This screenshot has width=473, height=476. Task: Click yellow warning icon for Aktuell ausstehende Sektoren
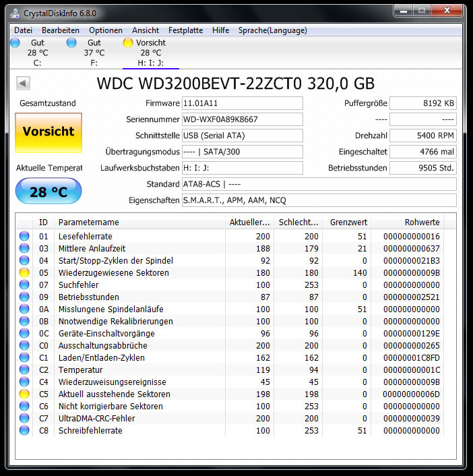[x=24, y=394]
